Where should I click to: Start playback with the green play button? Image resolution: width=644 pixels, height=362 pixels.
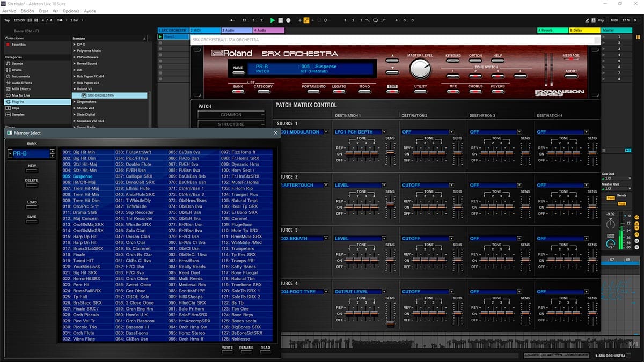point(273,20)
